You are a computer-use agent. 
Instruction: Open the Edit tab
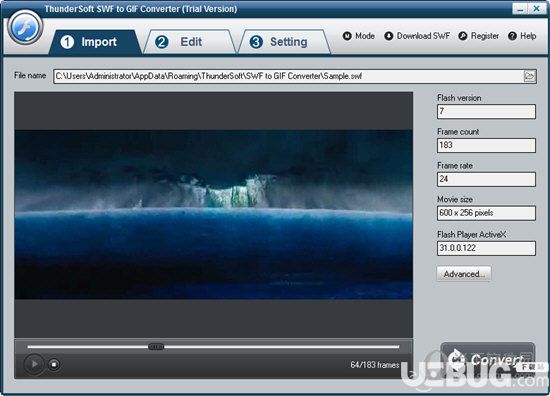(x=190, y=42)
